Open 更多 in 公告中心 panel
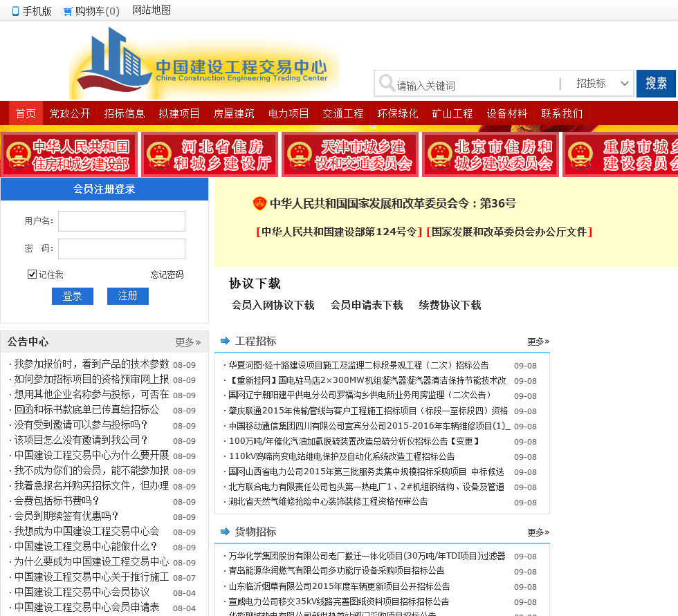 (187, 342)
